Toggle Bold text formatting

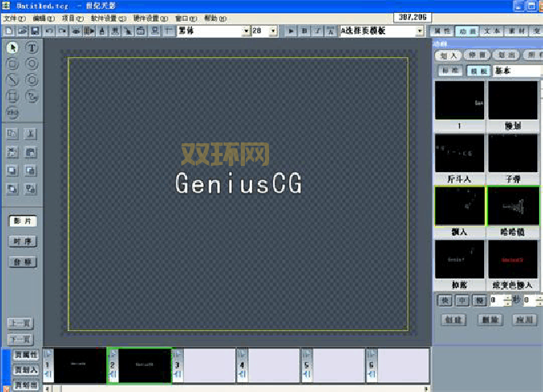coord(305,31)
